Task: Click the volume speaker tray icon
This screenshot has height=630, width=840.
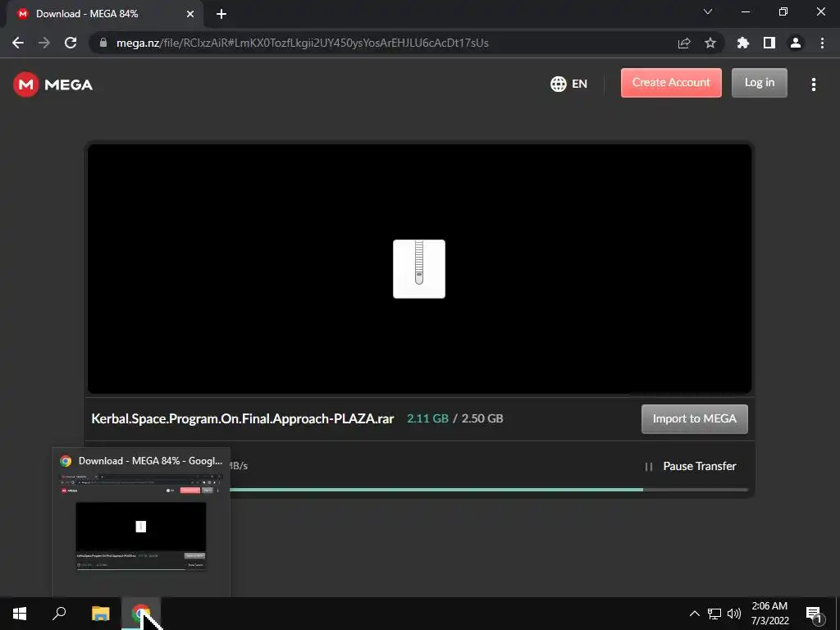Action: click(734, 614)
